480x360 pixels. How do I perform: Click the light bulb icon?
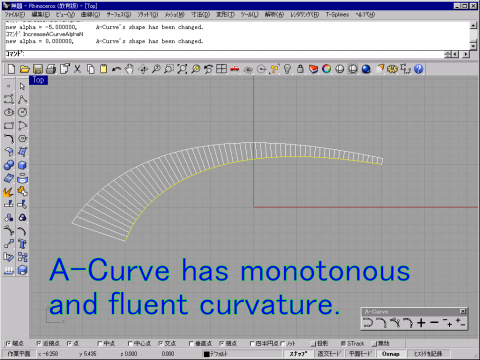(287, 69)
